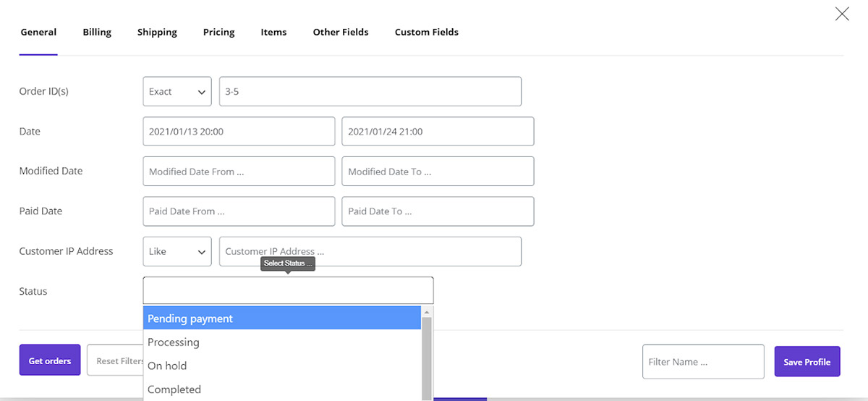
Task: Click the Status selection box
Action: pyautogui.click(x=288, y=291)
